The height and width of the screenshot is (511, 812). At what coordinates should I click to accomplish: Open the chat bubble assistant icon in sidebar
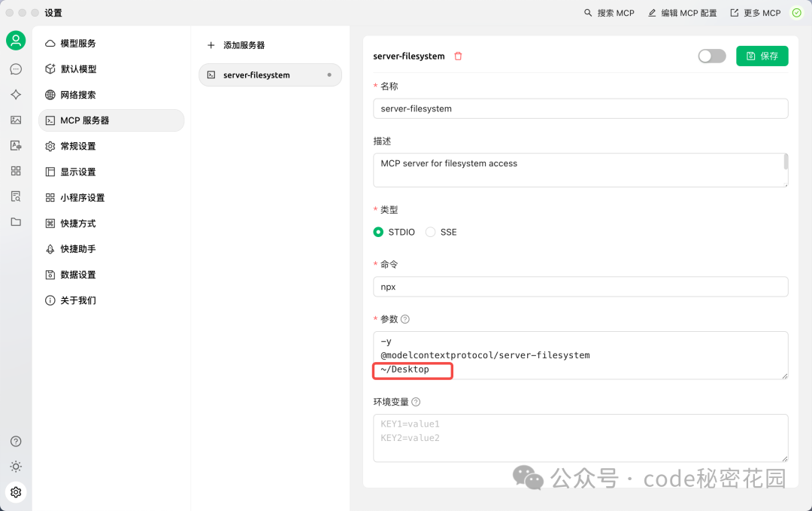(x=16, y=68)
